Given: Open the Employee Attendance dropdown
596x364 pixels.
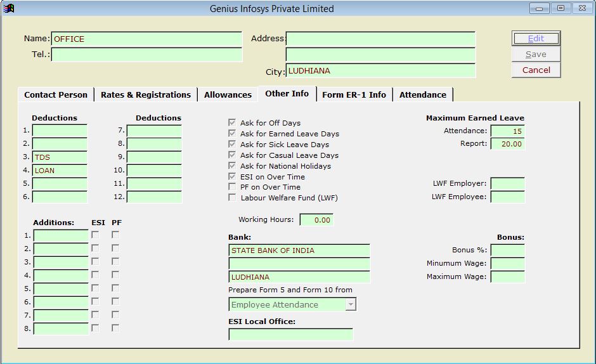Looking at the screenshot, I should [351, 305].
